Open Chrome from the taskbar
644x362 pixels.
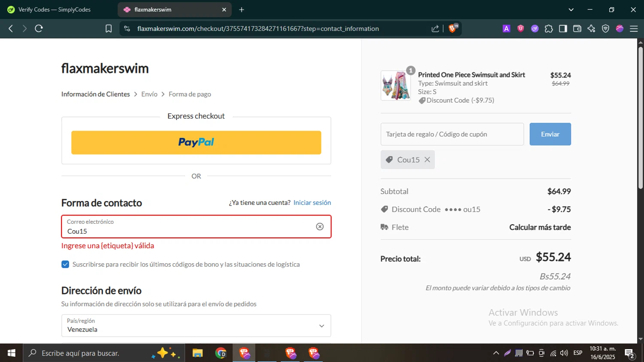tap(221, 353)
